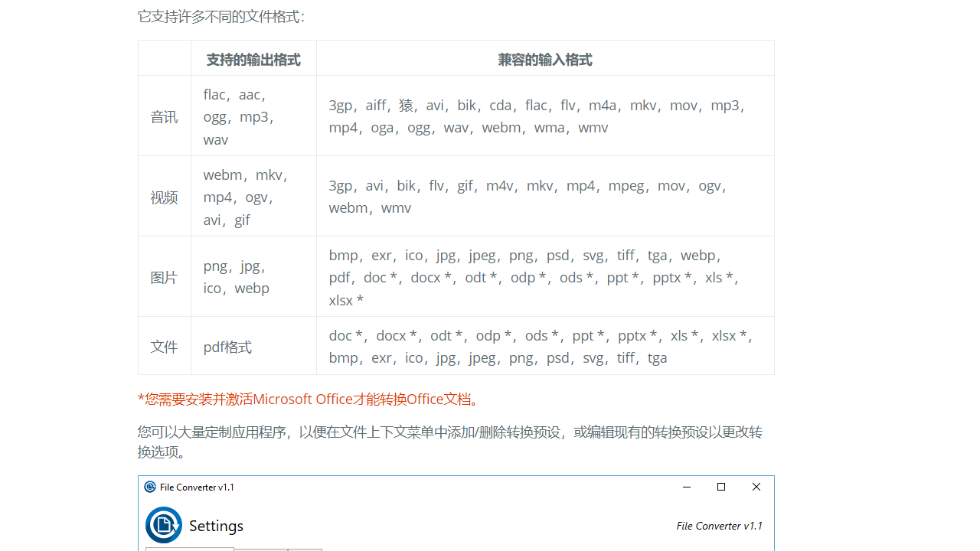Click the 3gp input format link
The height and width of the screenshot is (551, 980).
click(341, 105)
